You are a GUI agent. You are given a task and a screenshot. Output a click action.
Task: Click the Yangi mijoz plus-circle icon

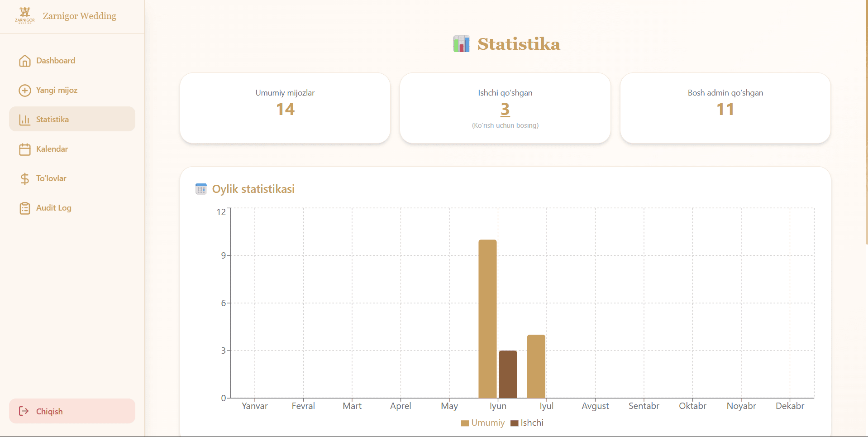(25, 90)
